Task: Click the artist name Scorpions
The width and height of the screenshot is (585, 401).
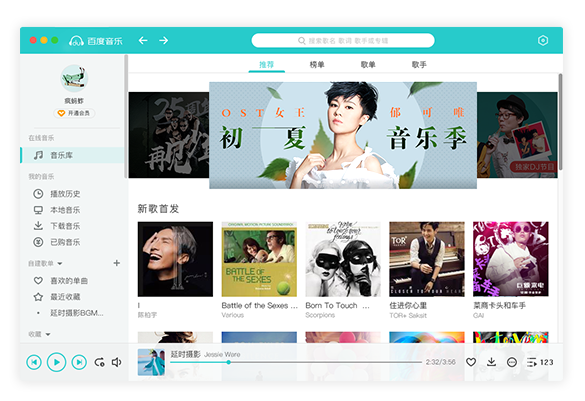Action: click(x=320, y=315)
